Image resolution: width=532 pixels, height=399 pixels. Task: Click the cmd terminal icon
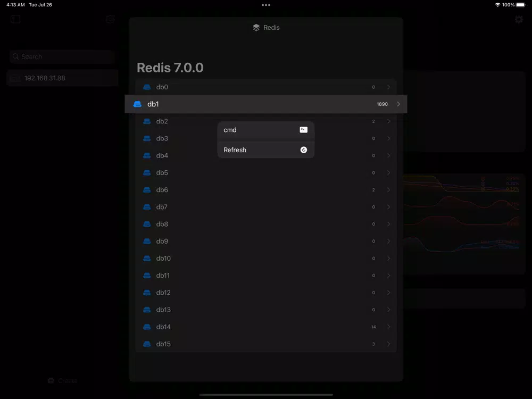[304, 130]
